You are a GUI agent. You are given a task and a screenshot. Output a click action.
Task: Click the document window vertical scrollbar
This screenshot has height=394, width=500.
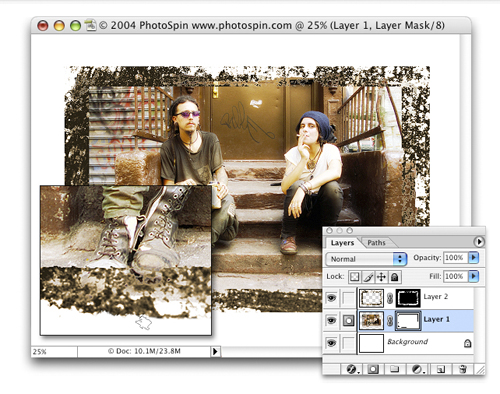coord(466,130)
